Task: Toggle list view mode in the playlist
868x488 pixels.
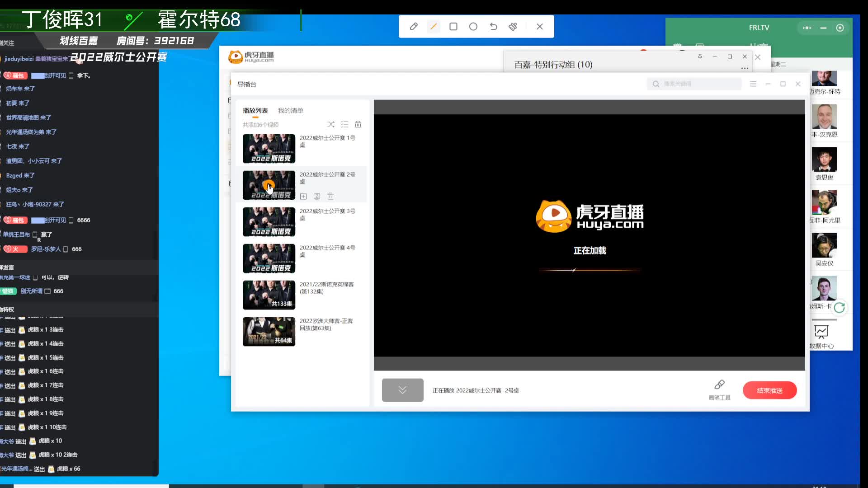Action: [x=344, y=124]
